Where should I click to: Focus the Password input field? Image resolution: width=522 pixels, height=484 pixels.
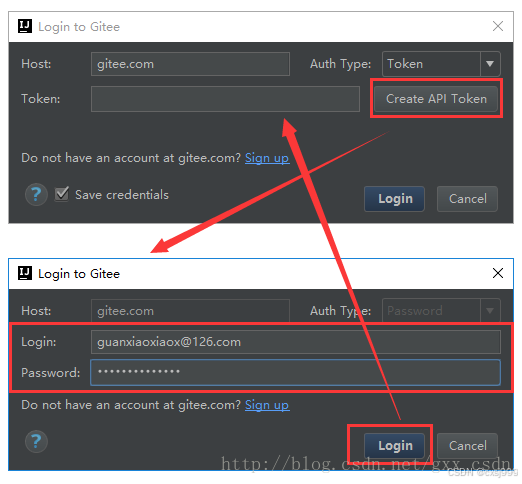(295, 372)
